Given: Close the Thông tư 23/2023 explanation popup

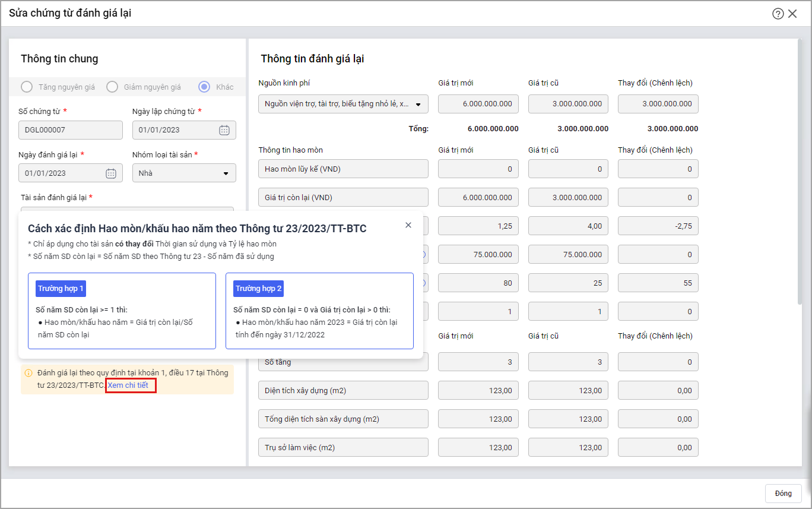Looking at the screenshot, I should 408,225.
